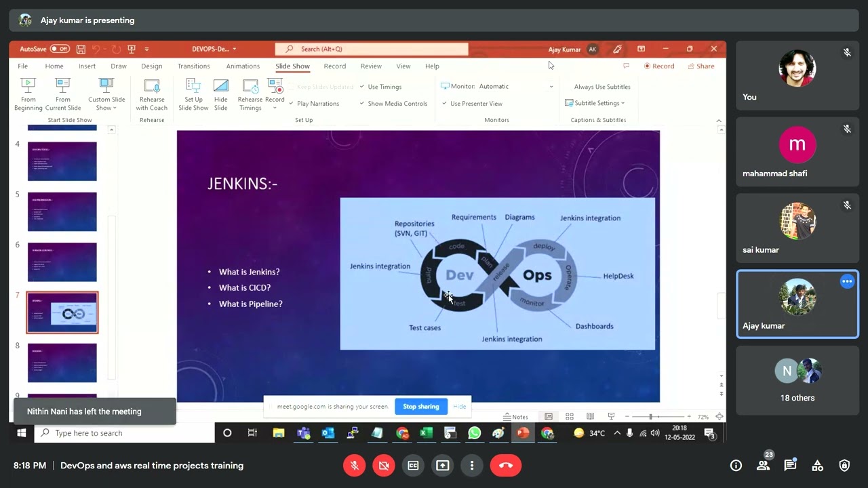Toggle captions CC button in Meet
Image resolution: width=868 pixels, height=488 pixels.
tap(412, 465)
